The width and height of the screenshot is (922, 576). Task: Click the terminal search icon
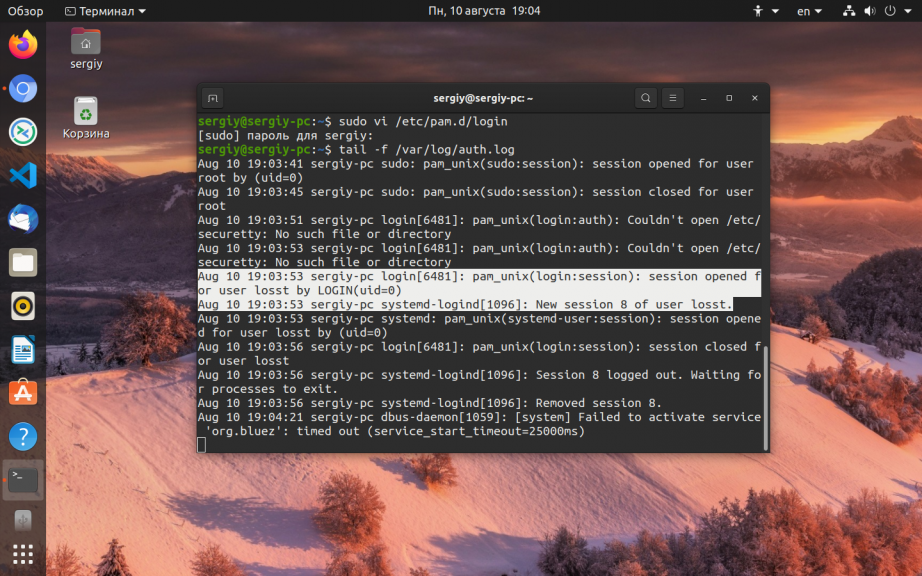pyautogui.click(x=646, y=98)
